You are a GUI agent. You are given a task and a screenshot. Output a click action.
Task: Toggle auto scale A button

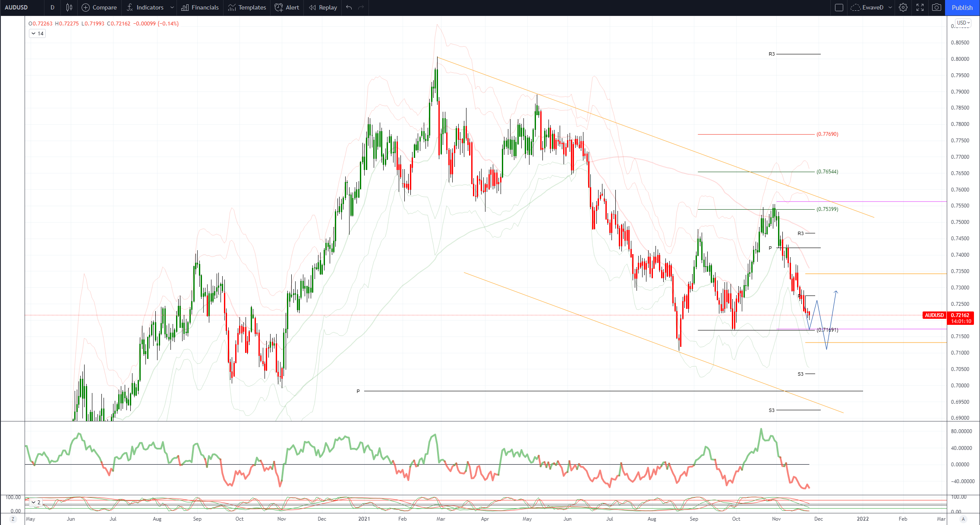click(x=963, y=519)
